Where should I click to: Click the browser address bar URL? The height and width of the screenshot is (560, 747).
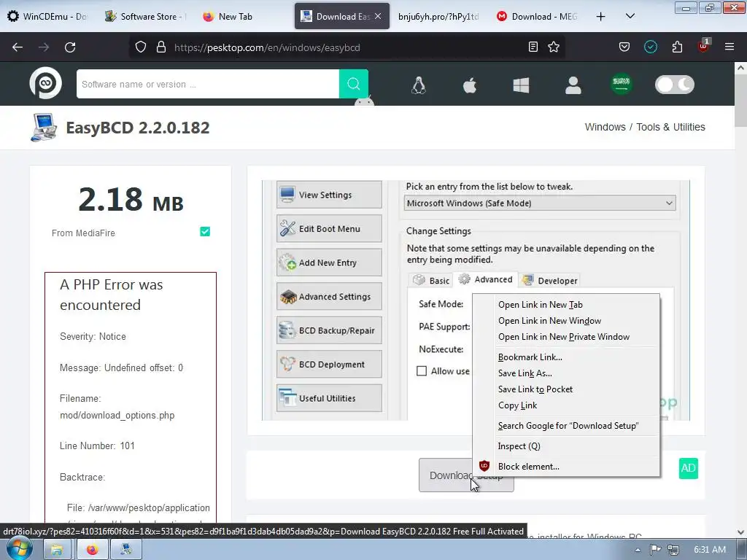[x=267, y=47]
